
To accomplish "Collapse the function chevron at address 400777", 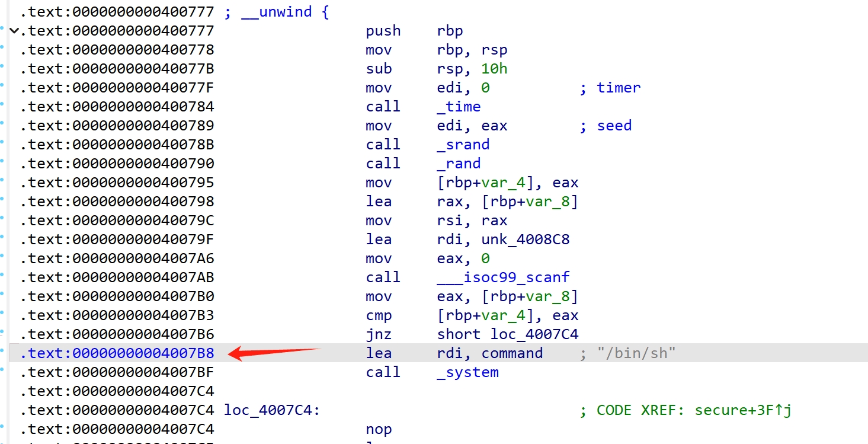I will 14,31.
